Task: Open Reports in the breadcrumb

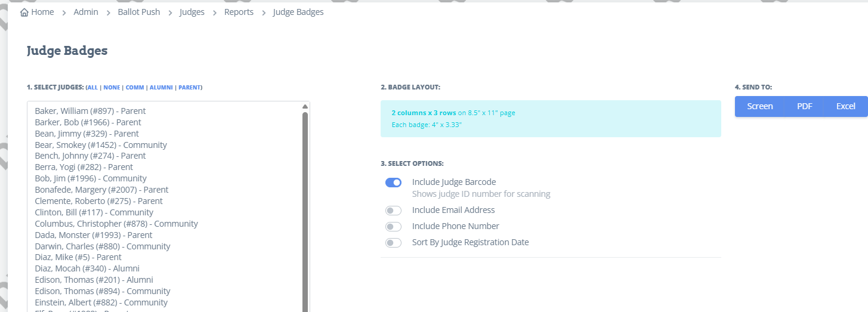Action: [239, 12]
